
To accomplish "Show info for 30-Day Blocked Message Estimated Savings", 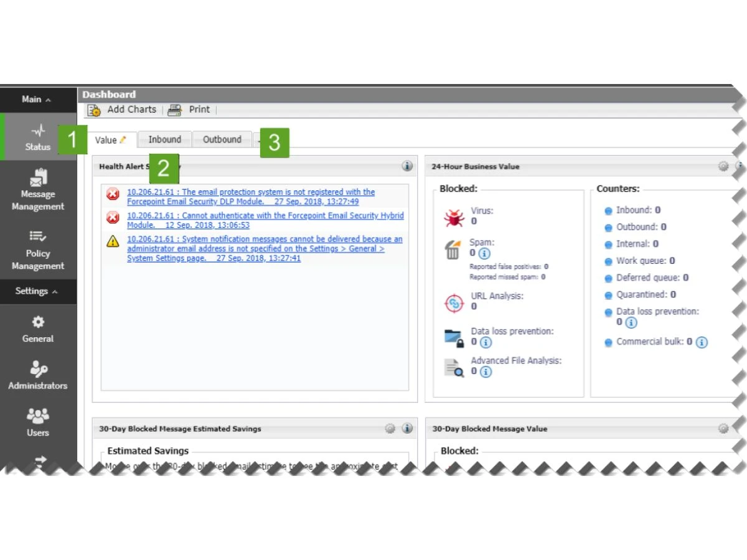I will click(x=407, y=428).
